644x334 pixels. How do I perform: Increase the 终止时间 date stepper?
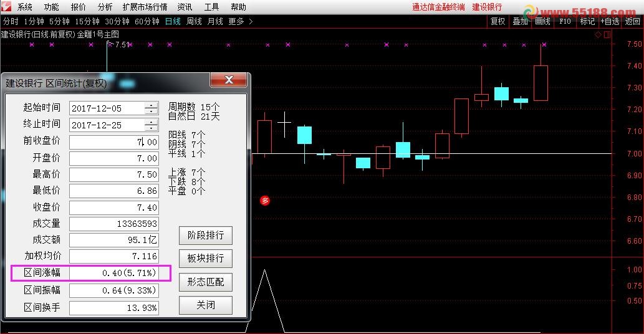point(151,122)
